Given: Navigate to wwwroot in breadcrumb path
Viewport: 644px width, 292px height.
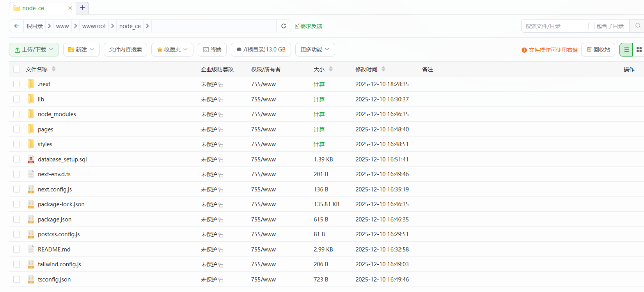Looking at the screenshot, I should pos(94,26).
